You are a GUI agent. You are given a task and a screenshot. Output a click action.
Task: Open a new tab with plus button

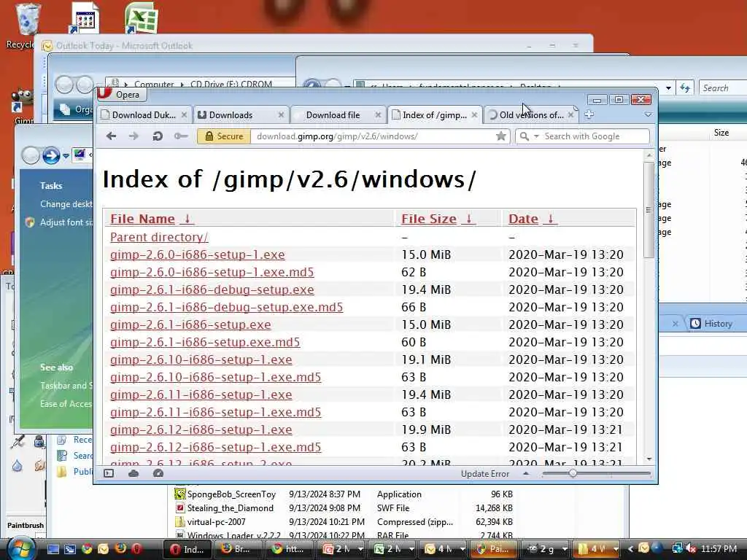coord(589,114)
